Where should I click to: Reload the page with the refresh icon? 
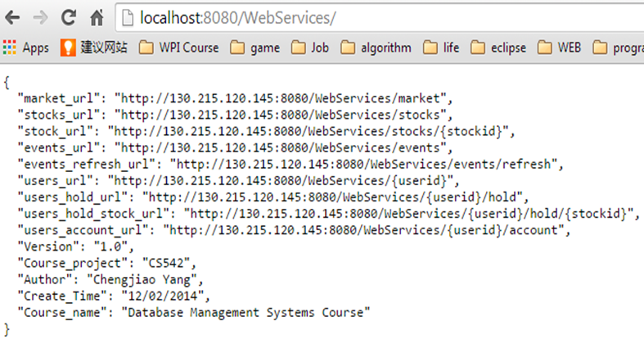69,18
